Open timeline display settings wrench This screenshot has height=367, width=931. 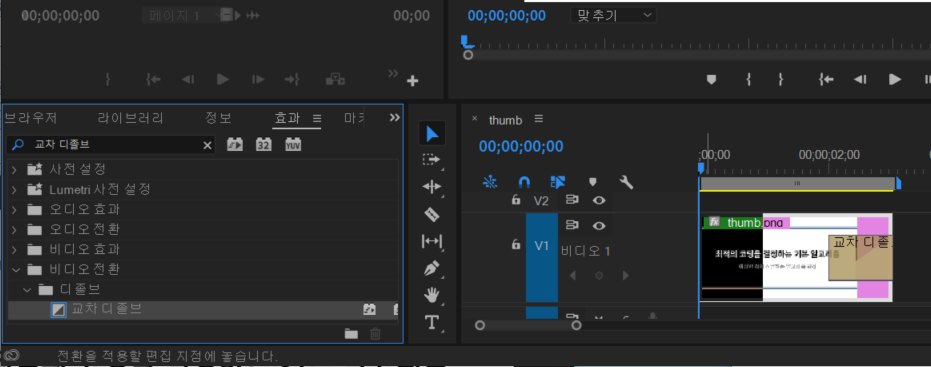[x=626, y=182]
